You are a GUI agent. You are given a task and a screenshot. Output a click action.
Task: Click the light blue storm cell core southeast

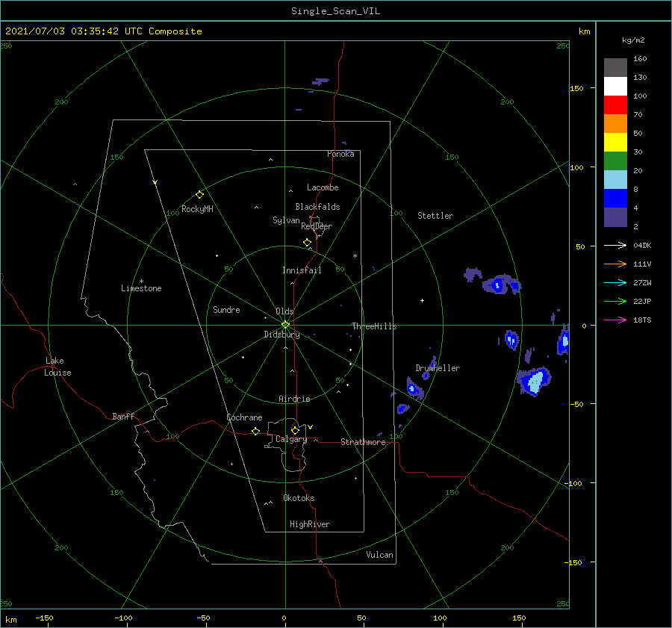(535, 381)
